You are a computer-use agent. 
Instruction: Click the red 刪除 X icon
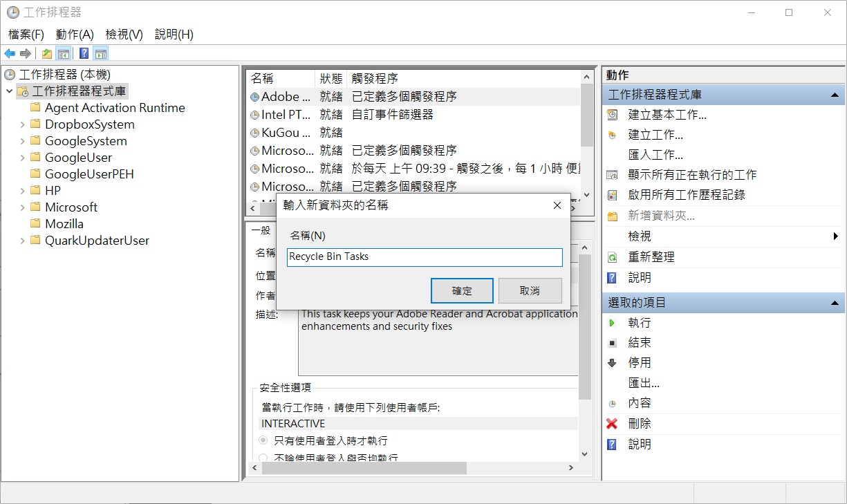(612, 424)
